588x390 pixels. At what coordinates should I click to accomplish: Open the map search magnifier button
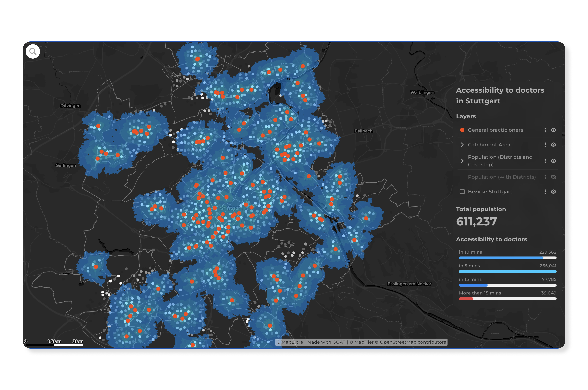[x=33, y=51]
